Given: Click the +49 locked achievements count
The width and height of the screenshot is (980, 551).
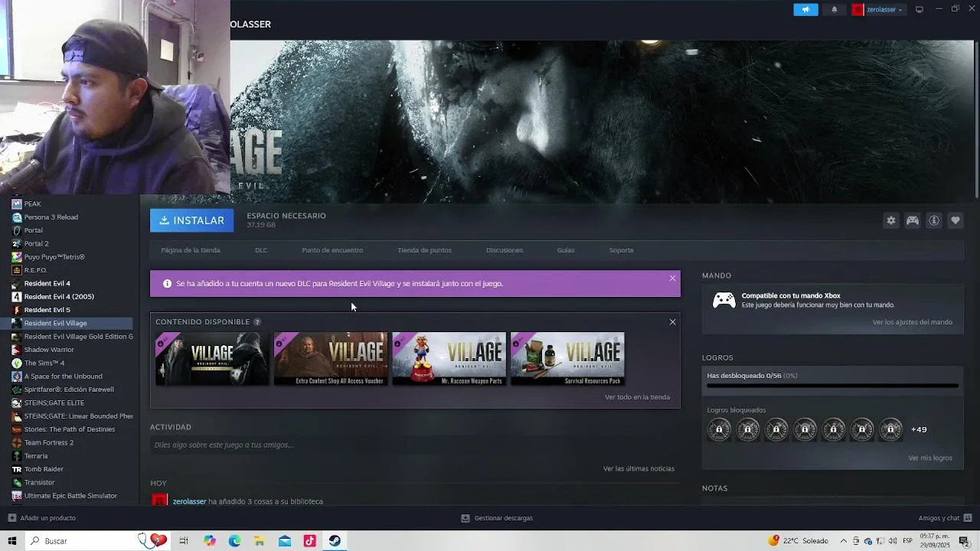Looking at the screenshot, I should [x=919, y=430].
